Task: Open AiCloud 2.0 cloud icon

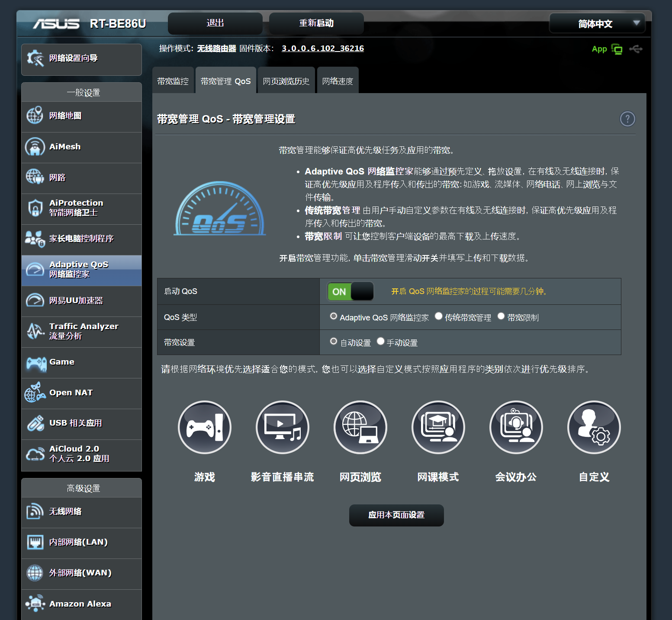Action: (x=35, y=454)
